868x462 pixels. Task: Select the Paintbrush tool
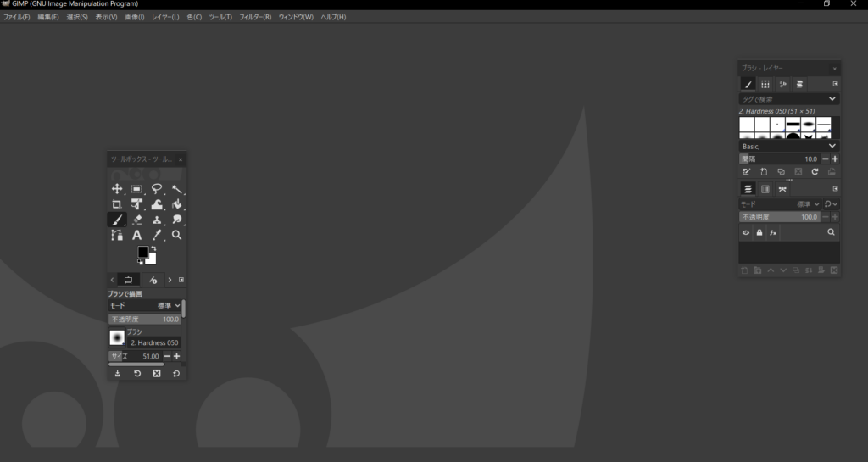point(117,220)
